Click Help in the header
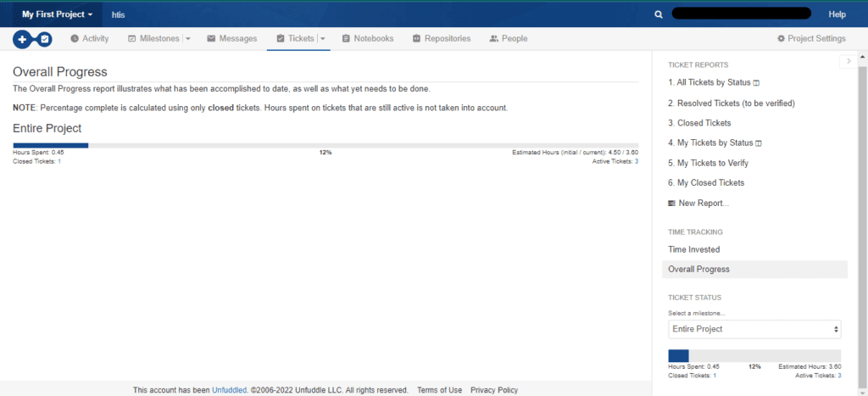Image resolution: width=868 pixels, height=396 pixels. pyautogui.click(x=837, y=14)
